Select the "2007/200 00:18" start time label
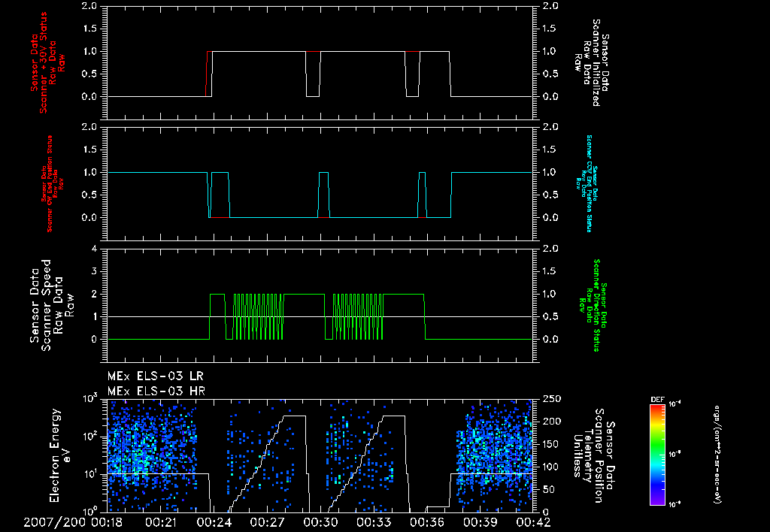Screen dimensions: 770x532 point(73,522)
